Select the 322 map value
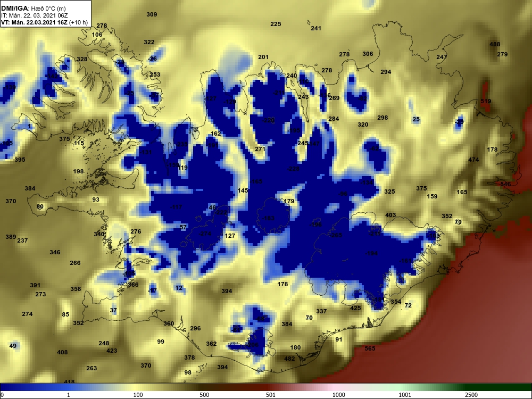The height and width of the screenshot is (399, 532). [149, 42]
